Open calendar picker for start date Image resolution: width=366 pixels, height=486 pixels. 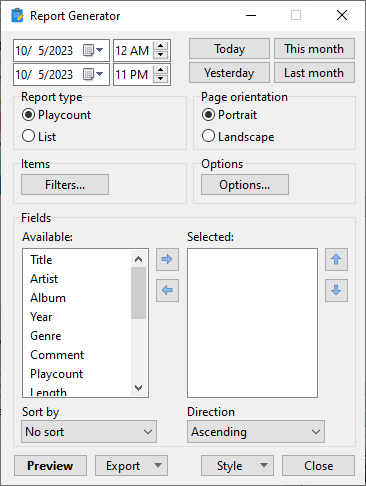coord(93,50)
